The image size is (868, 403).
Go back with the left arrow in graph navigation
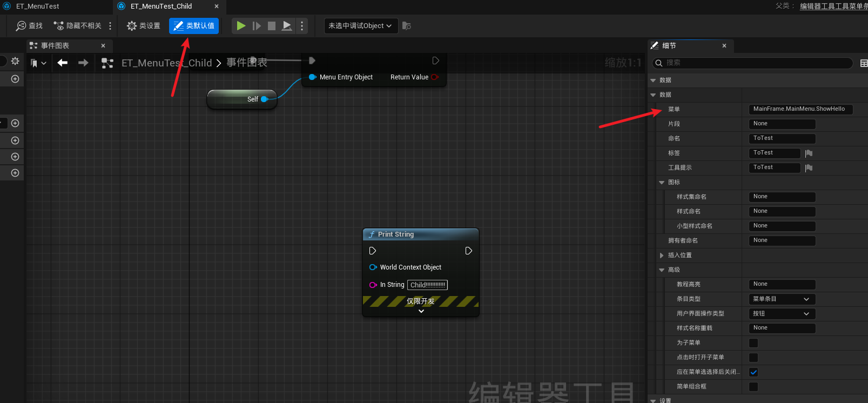click(x=63, y=63)
